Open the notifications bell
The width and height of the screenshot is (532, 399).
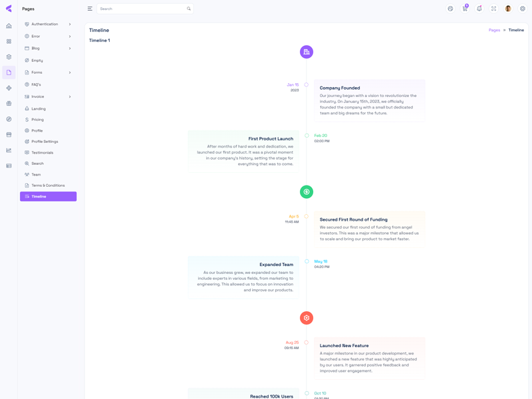pos(479,9)
